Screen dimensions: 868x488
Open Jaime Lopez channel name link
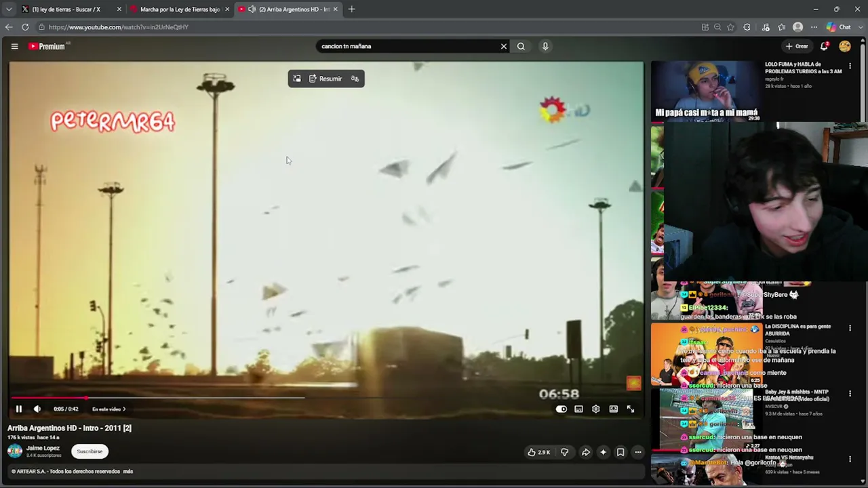pyautogui.click(x=43, y=448)
